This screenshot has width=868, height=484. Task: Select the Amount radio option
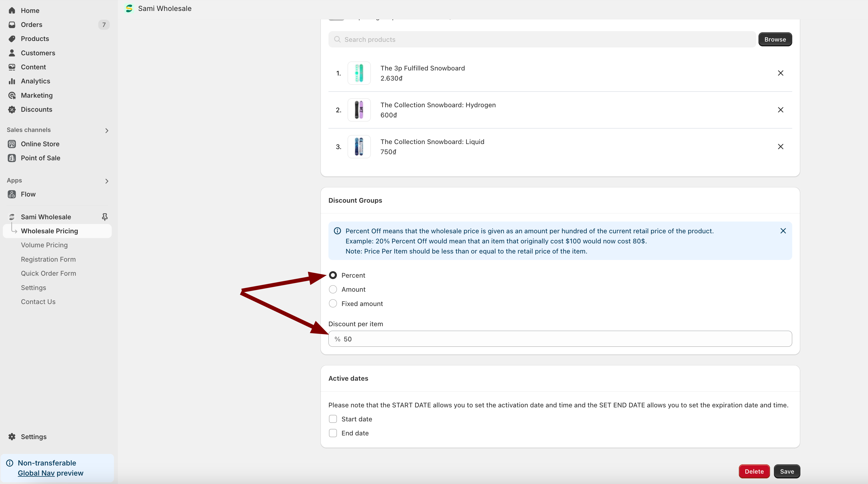coord(333,289)
